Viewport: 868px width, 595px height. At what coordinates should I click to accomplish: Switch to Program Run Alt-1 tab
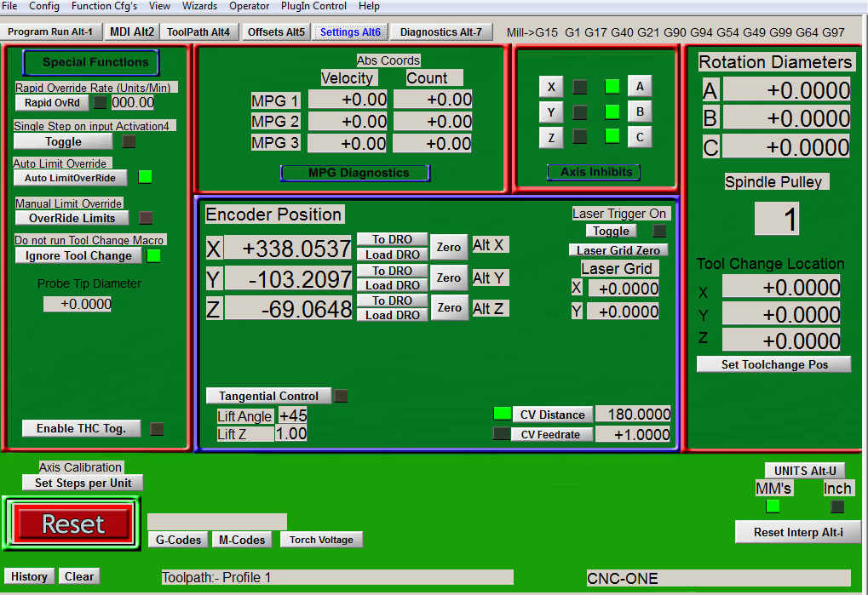click(x=50, y=31)
